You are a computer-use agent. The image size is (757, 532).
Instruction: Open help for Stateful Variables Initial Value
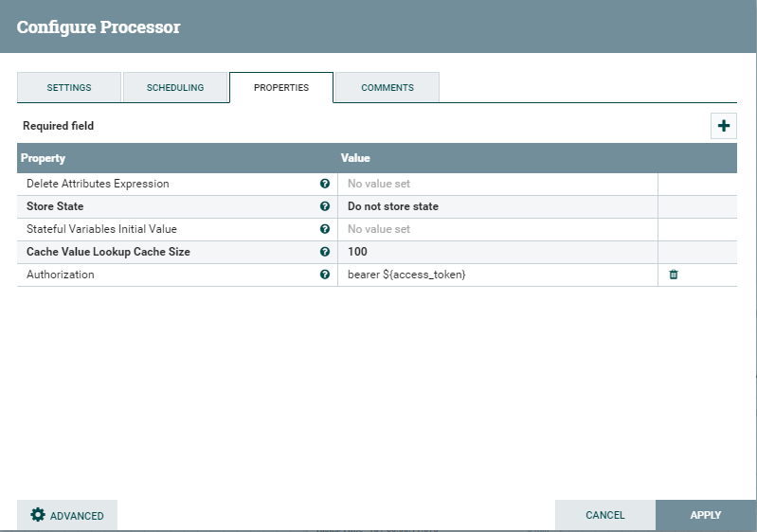tap(325, 229)
